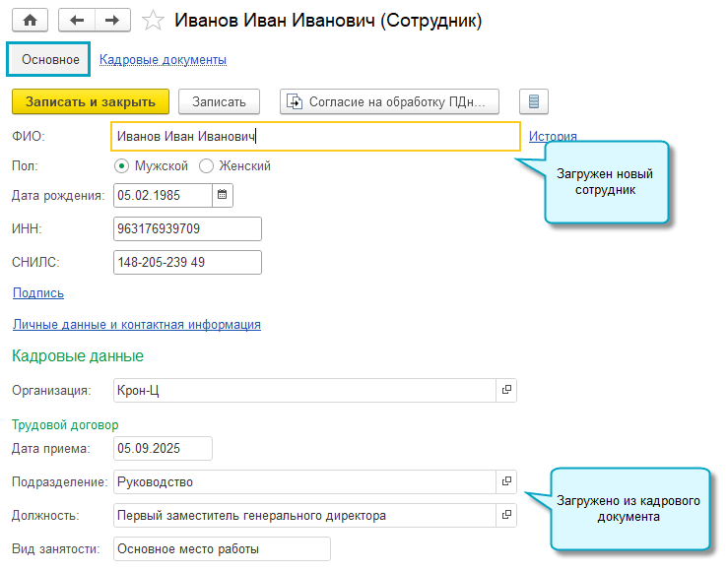The image size is (728, 571).
Task: Go back with the left arrow
Action: [x=77, y=20]
